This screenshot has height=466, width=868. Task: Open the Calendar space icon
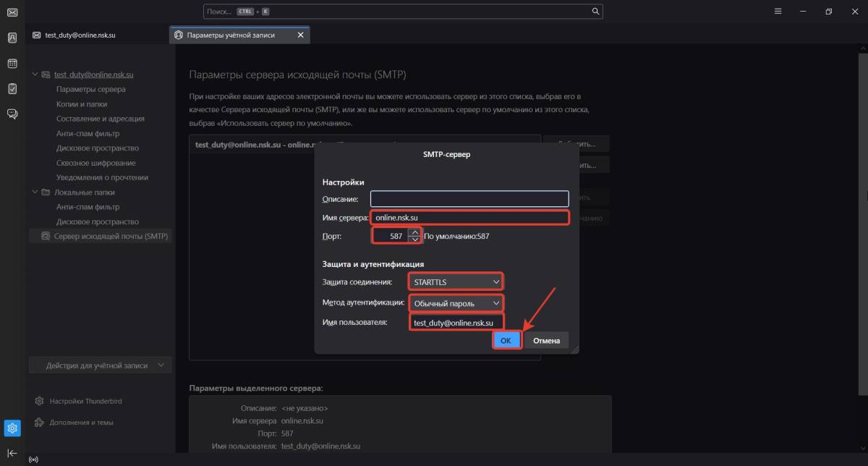12,64
